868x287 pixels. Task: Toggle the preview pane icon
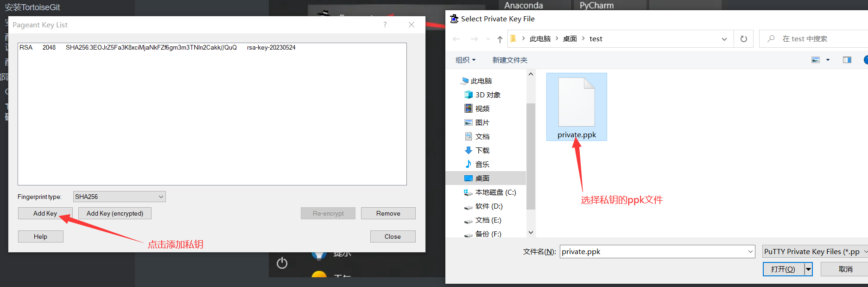tap(847, 60)
